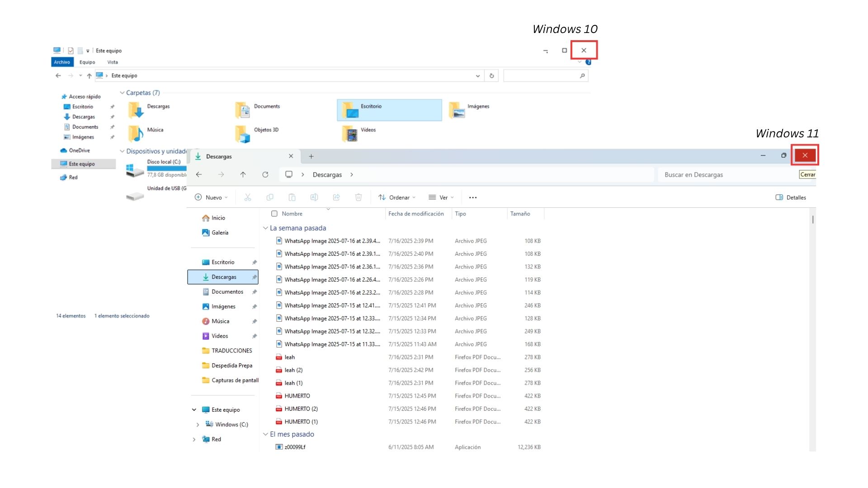Collapse the La semana pasada group

[266, 228]
